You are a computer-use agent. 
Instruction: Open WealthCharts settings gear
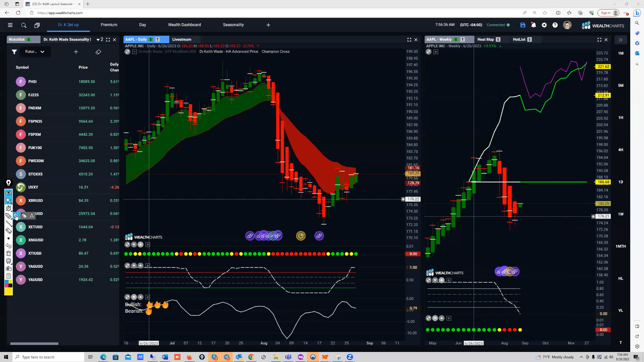pos(544,25)
